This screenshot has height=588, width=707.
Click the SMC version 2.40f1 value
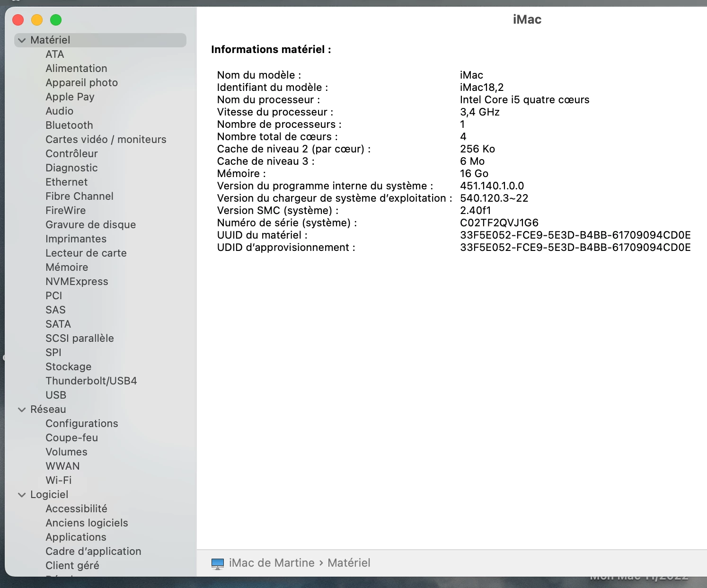[476, 211]
